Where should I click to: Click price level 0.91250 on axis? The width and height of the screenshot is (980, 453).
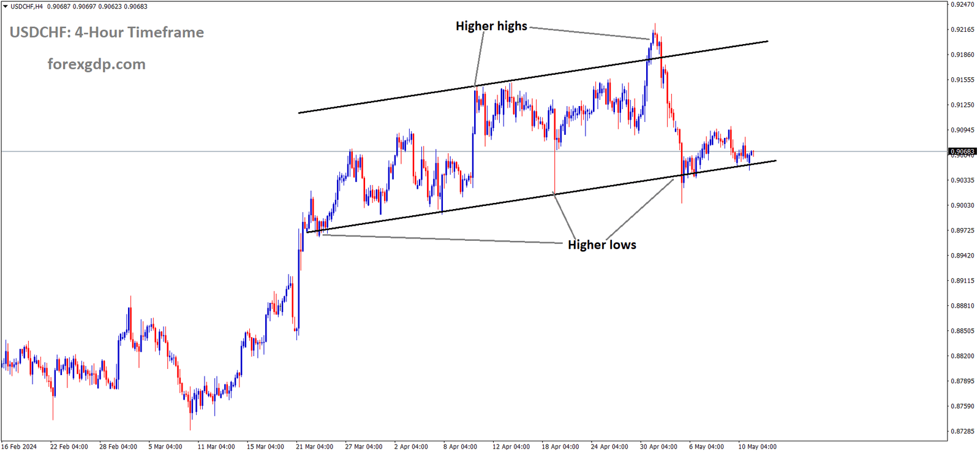[x=962, y=105]
